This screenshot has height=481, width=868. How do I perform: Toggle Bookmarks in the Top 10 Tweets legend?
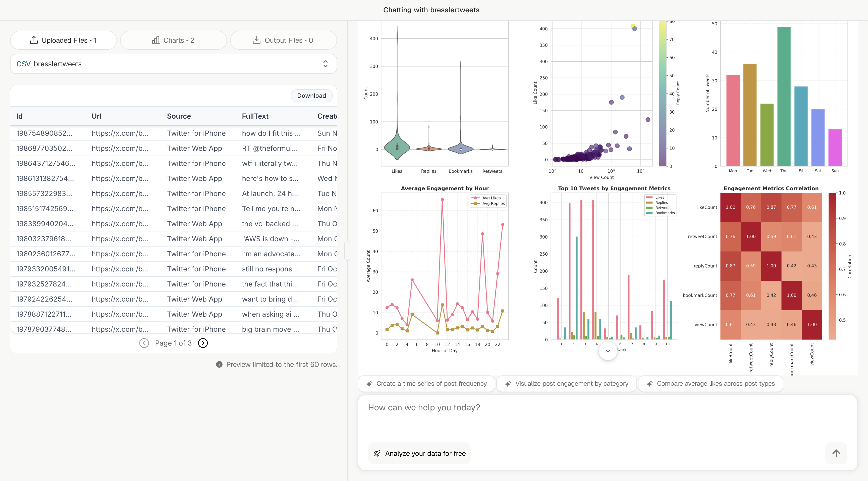click(x=661, y=213)
